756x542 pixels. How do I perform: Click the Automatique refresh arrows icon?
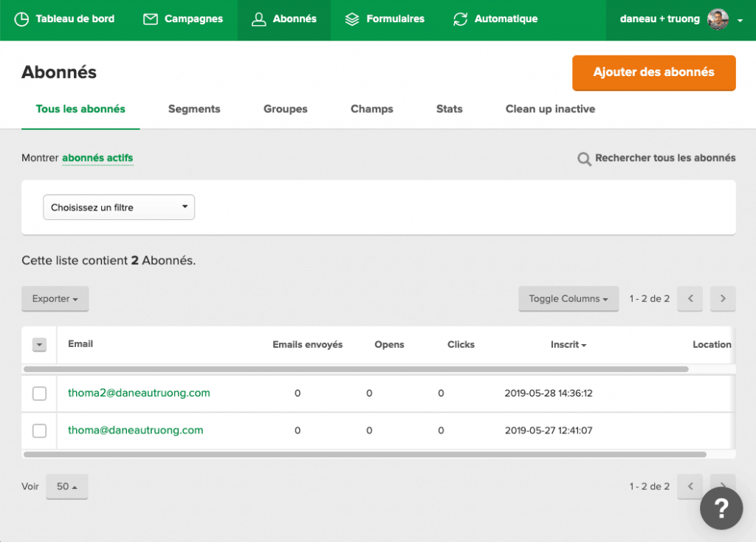click(x=461, y=19)
